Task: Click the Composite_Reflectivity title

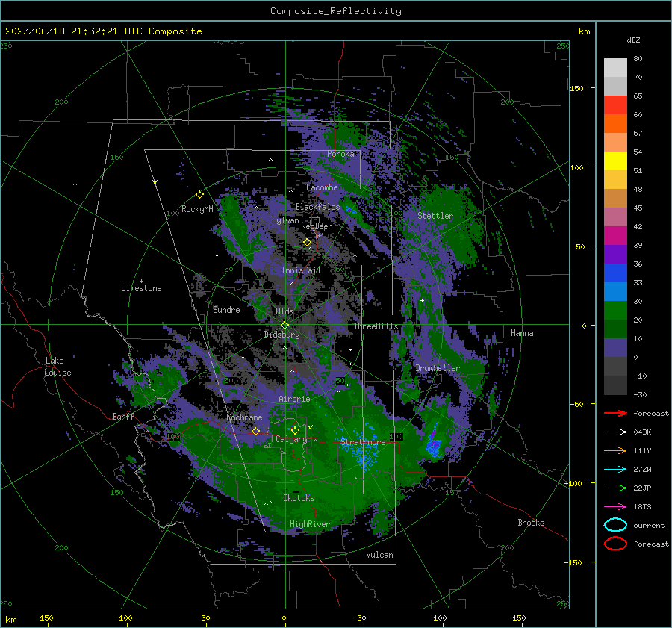Action: tap(335, 11)
